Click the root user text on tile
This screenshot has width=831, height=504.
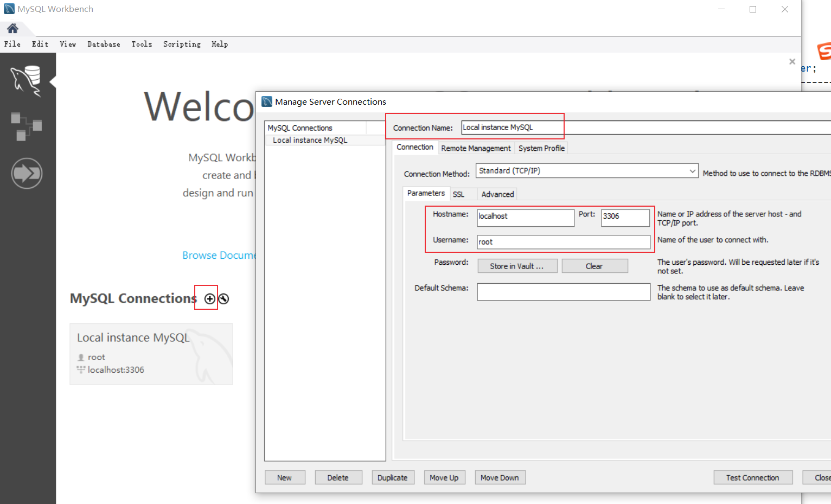click(x=97, y=357)
